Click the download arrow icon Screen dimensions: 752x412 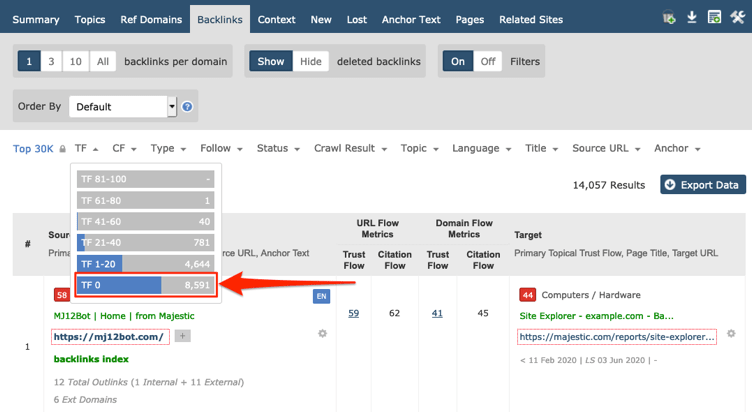692,18
